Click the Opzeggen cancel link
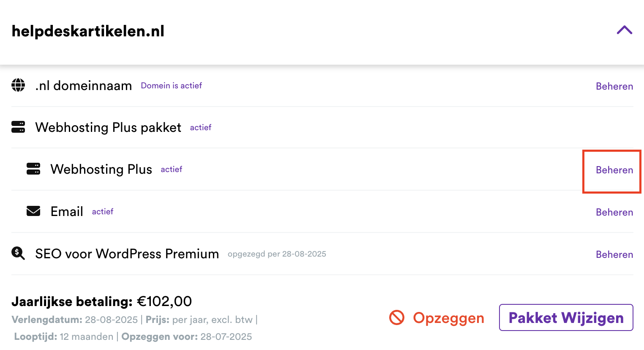Viewport: 644px width, 350px height. 448,318
